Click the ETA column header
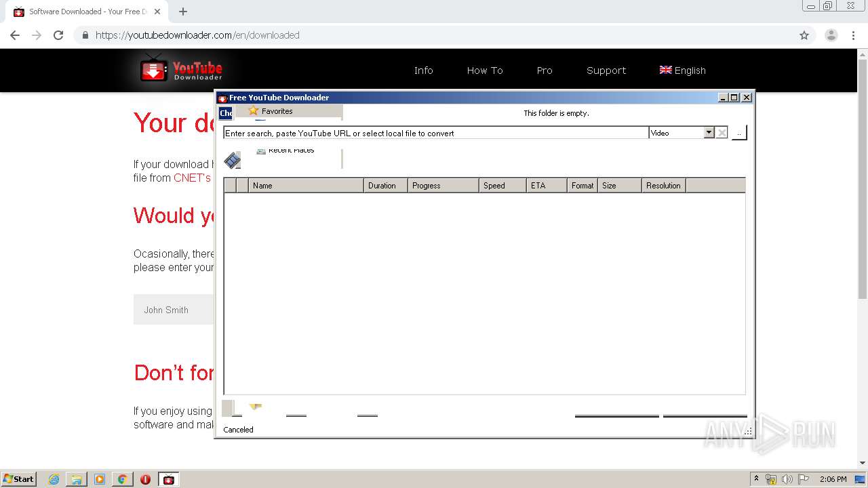Image resolution: width=868 pixels, height=488 pixels. [x=547, y=185]
